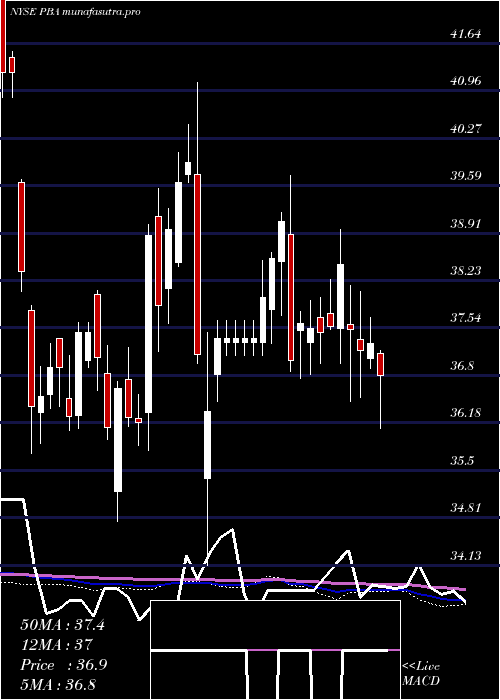This screenshot has width=500, height=700.
Task: Click the last red candlestick on the right
Action: point(380,390)
